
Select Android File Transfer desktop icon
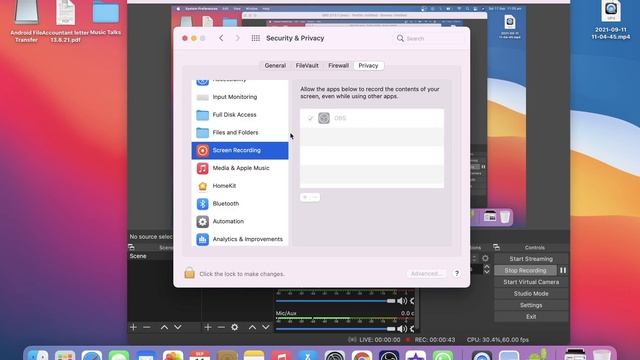[x=26, y=21]
